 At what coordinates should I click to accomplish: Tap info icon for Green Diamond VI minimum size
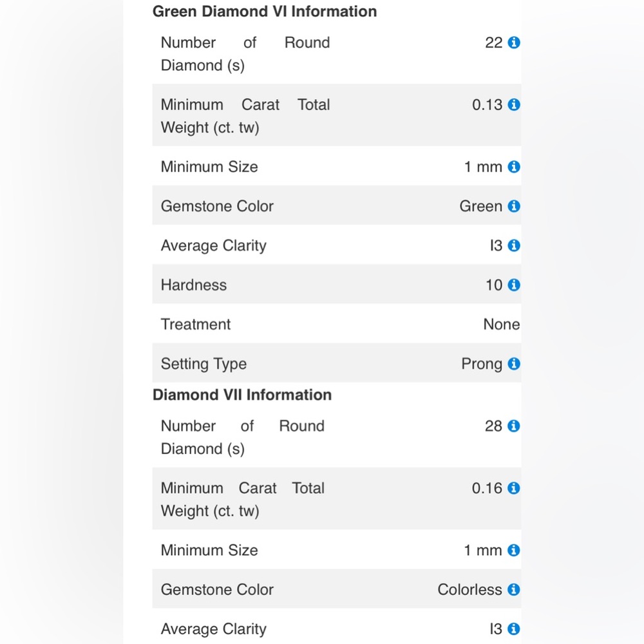(x=514, y=166)
